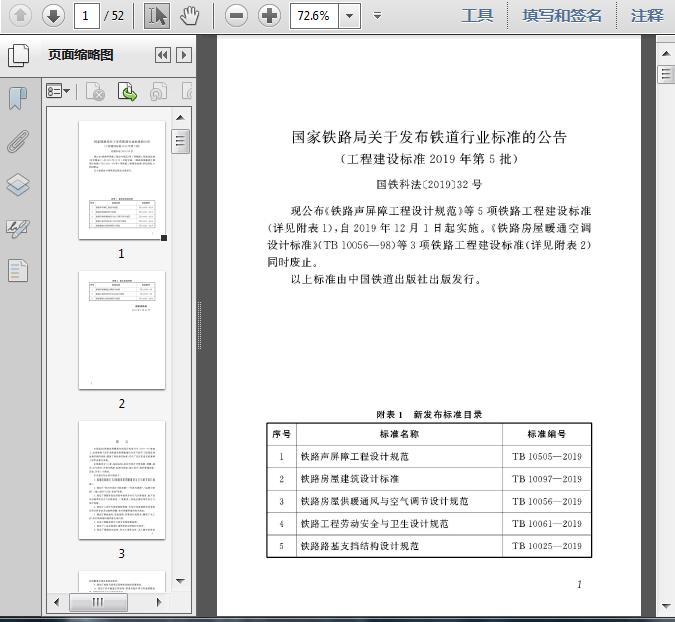Click the rotate pages icon
This screenshot has width=675, height=622.
point(158,92)
